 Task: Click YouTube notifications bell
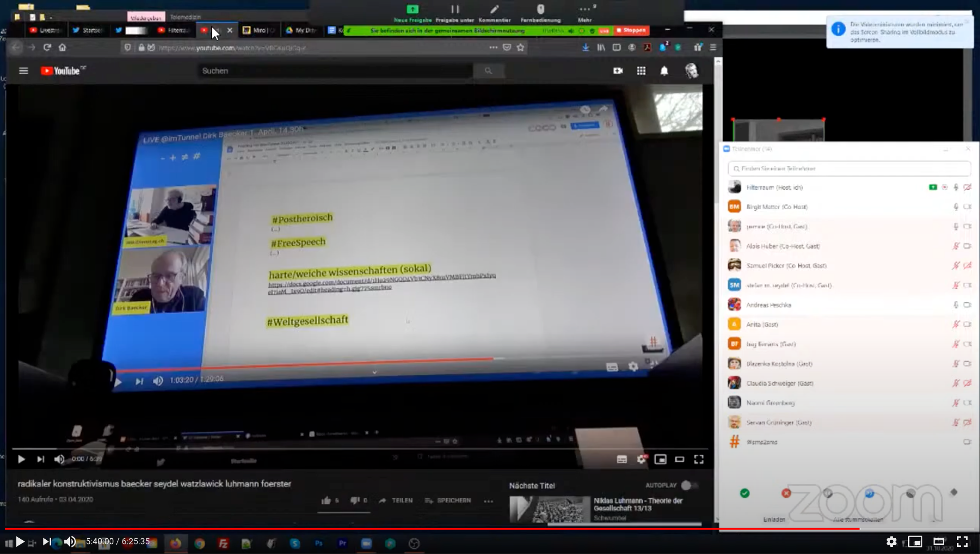pyautogui.click(x=664, y=71)
